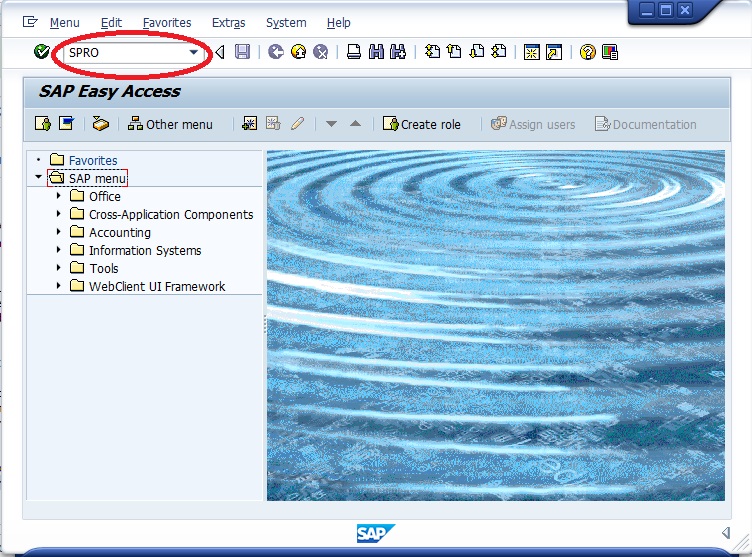Open the Menu menu

pos(64,23)
